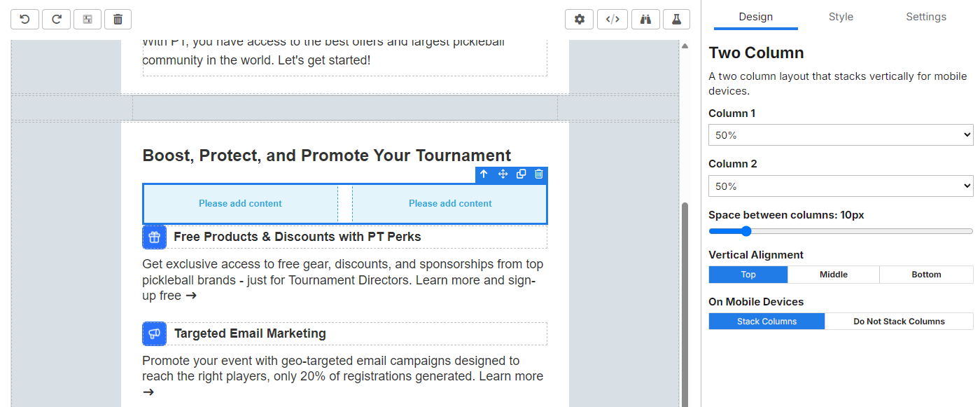
Task: Open the Column 2 width dropdown
Action: coord(841,186)
